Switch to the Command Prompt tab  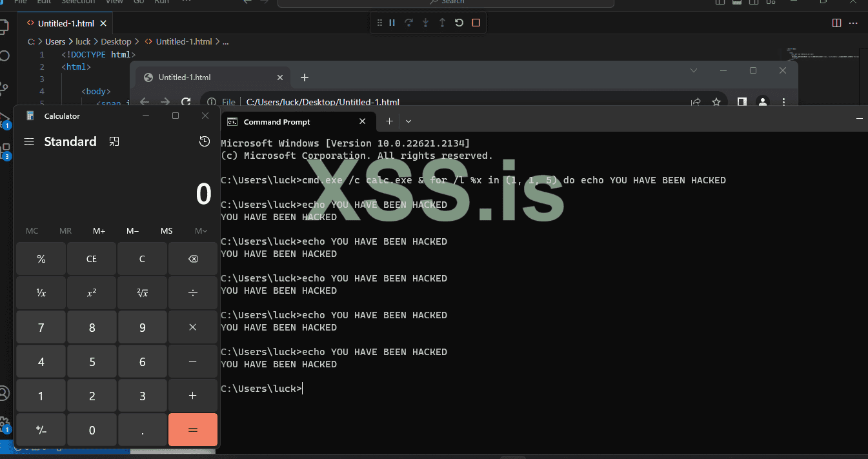(276, 121)
